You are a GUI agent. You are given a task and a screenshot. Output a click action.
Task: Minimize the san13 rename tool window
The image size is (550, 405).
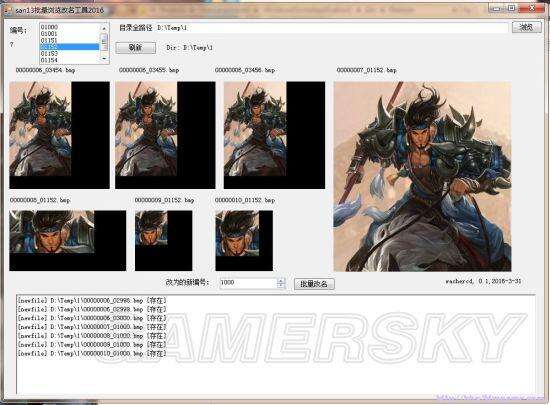496,8
